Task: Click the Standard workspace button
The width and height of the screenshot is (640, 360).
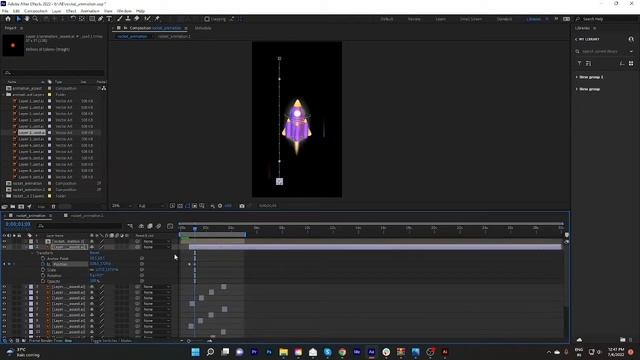Action: (x=504, y=19)
